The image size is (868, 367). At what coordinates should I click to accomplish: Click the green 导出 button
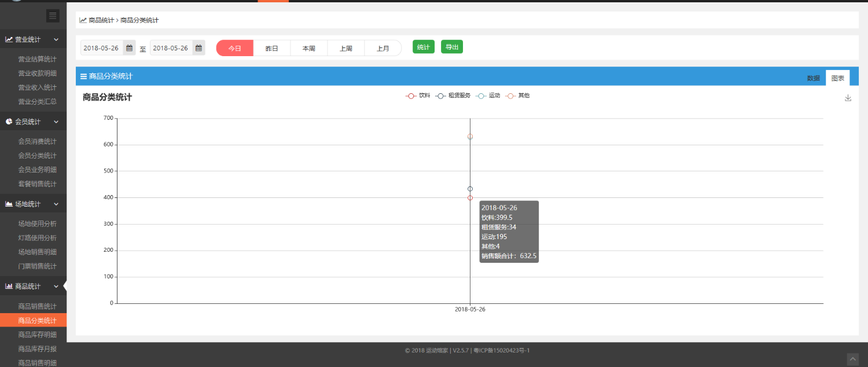coord(452,47)
